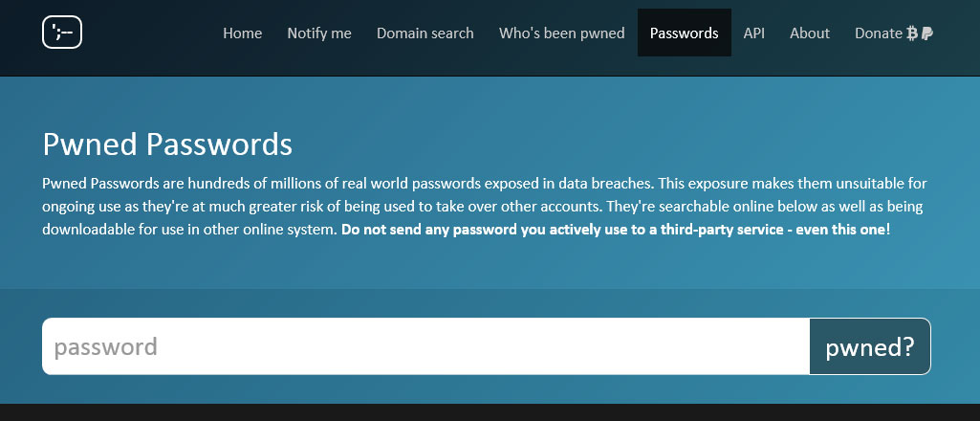Click the PayPal icon beside Donate
Viewport: 980px width, 421px height.
click(x=927, y=33)
